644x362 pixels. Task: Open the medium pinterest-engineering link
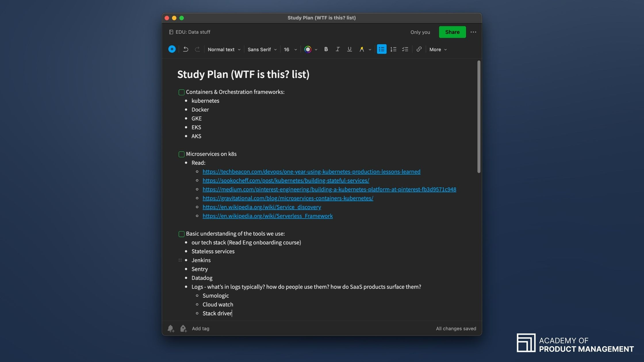coord(329,189)
